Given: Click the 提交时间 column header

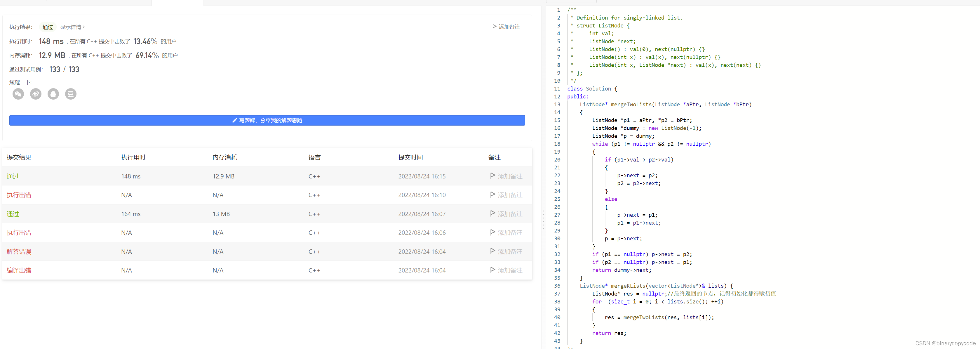Looking at the screenshot, I should [410, 157].
